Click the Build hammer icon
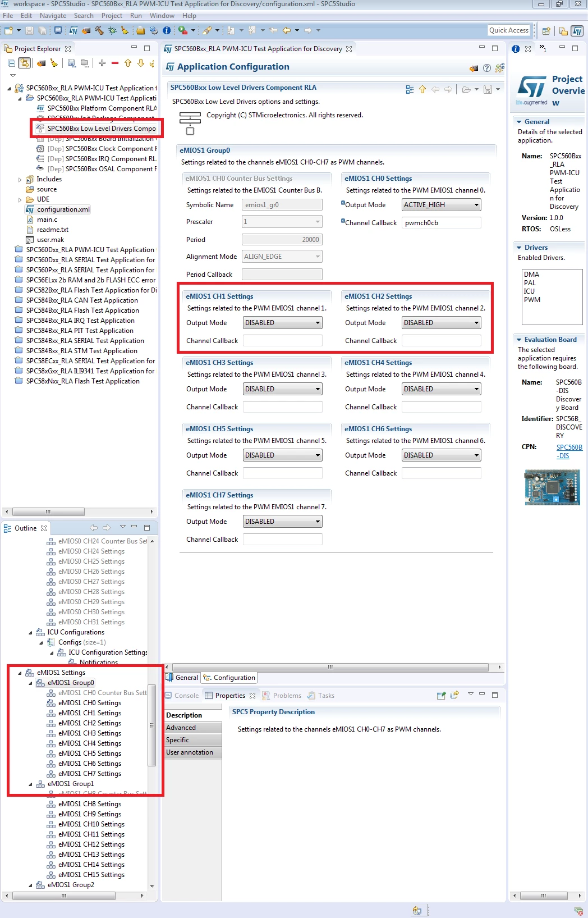588x918 pixels. [x=99, y=30]
